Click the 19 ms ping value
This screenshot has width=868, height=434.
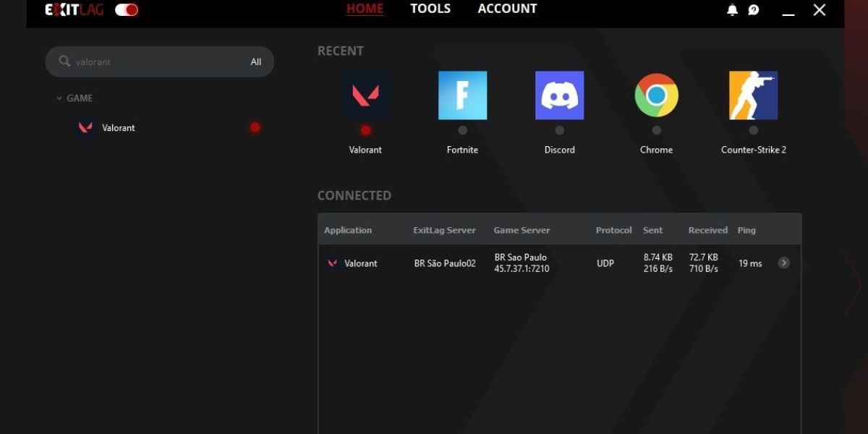pyautogui.click(x=750, y=263)
